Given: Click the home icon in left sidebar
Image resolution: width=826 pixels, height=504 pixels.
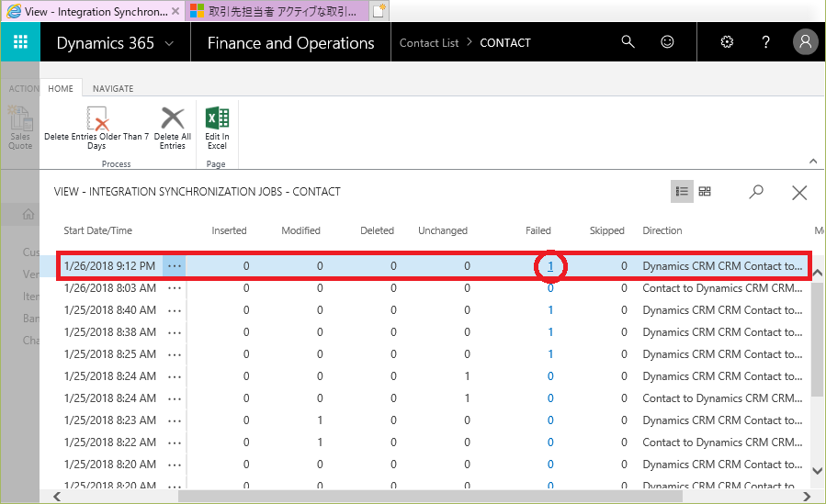Looking at the screenshot, I should (28, 214).
